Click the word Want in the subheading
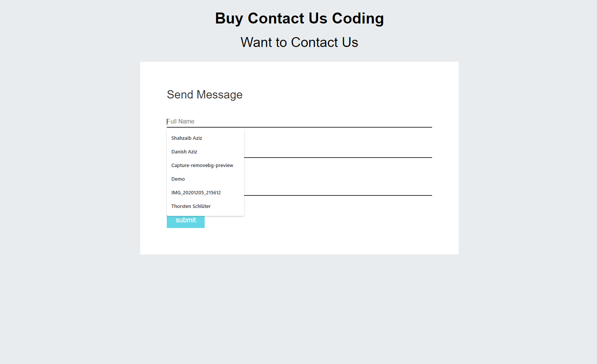This screenshot has width=597, height=364. [x=256, y=42]
